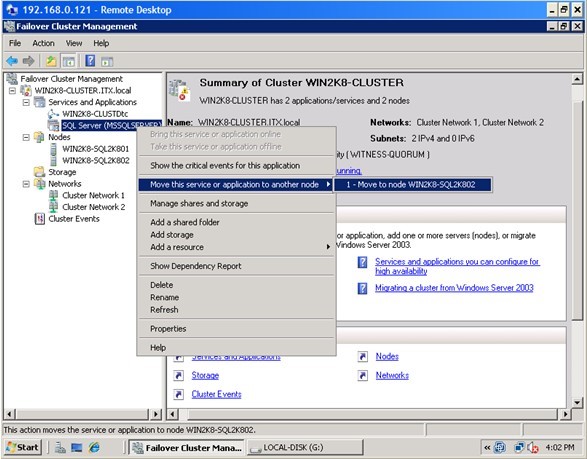This screenshot has height=459, width=587.
Task: Click help icon beside Services and applications link
Action: (362, 262)
